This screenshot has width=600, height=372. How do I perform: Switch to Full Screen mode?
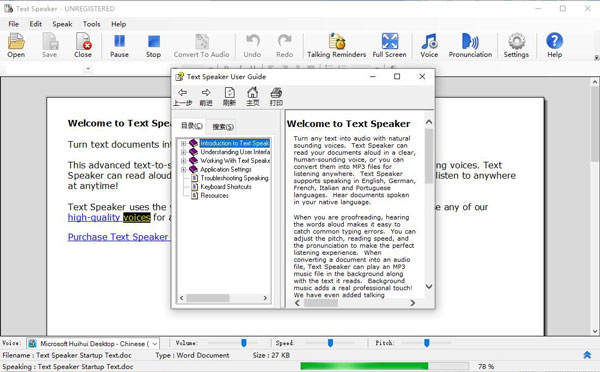[x=390, y=45]
